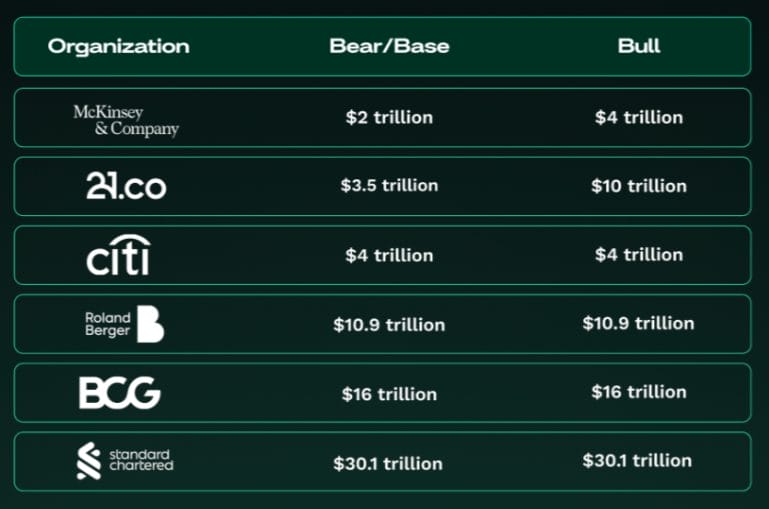769x509 pixels.
Task: Select Roland Berger's $10.9 trillion bull value
Action: click(639, 324)
